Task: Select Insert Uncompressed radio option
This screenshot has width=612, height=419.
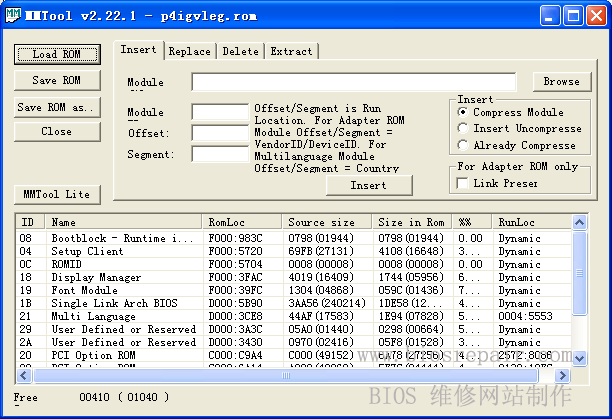Action: [x=519, y=128]
